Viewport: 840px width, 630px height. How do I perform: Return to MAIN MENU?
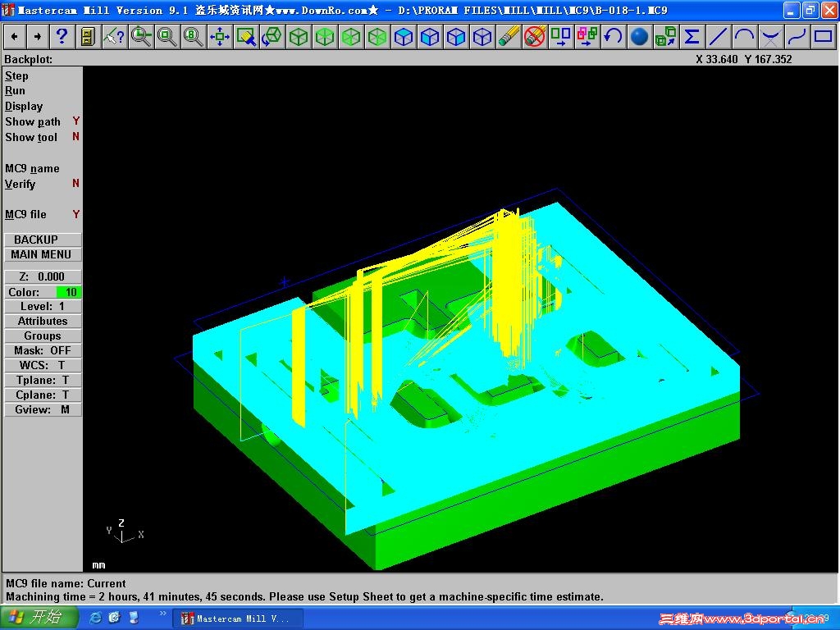(43, 254)
